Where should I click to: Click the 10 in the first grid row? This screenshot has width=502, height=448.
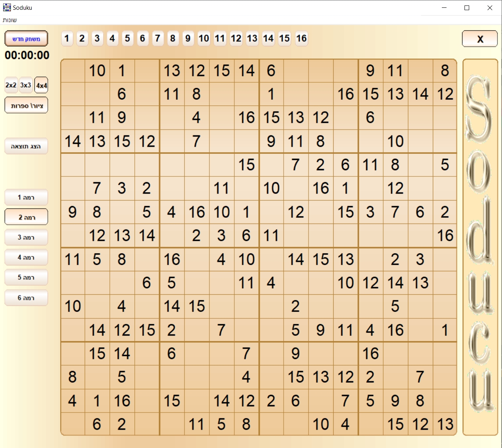pyautogui.click(x=97, y=71)
